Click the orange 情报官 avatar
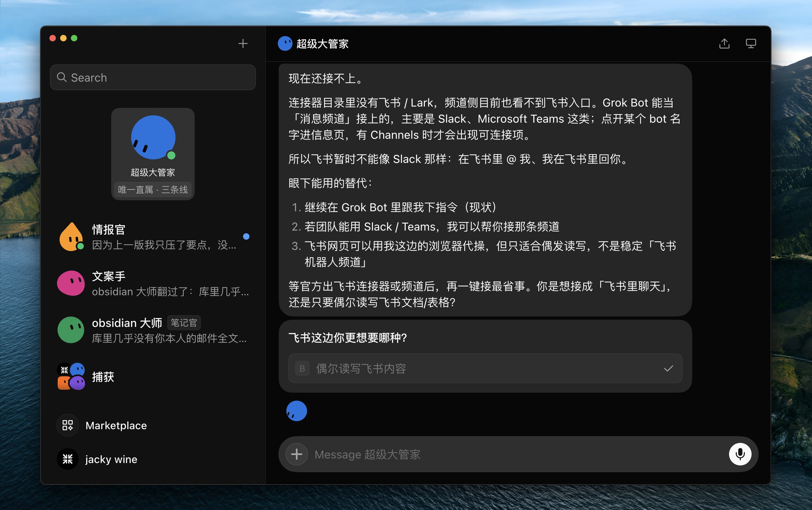The width and height of the screenshot is (812, 510). [x=71, y=237]
